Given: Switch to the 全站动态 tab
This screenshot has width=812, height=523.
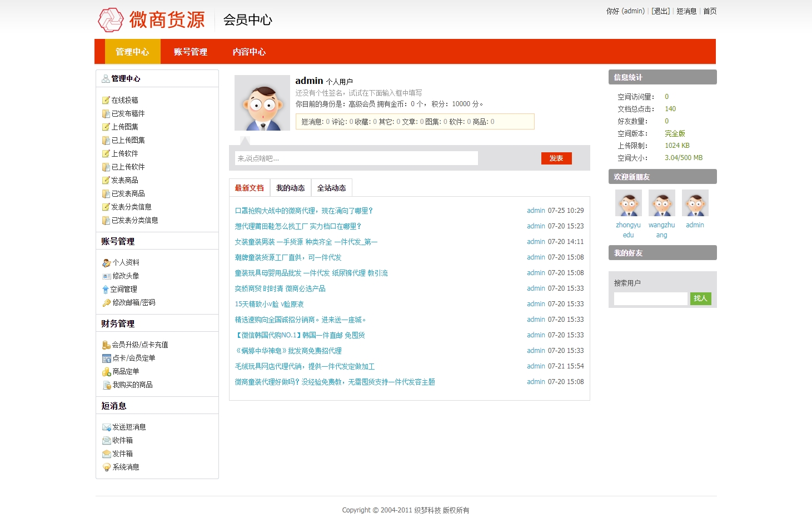Looking at the screenshot, I should 331,188.
